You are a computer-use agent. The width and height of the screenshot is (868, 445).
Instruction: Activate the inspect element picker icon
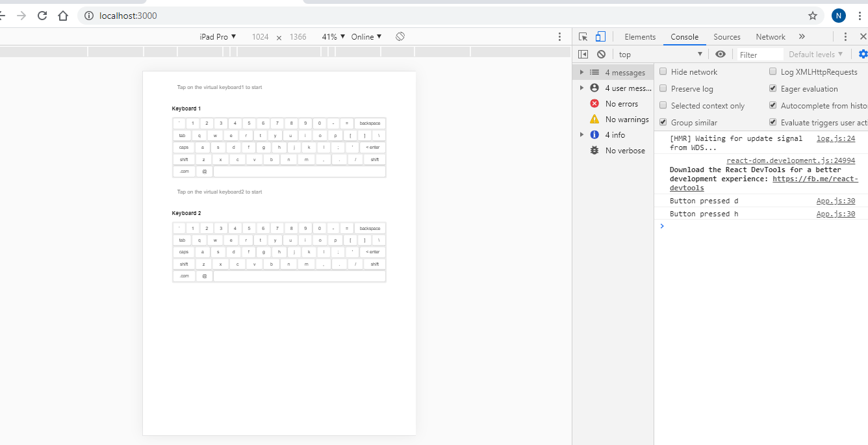(583, 37)
